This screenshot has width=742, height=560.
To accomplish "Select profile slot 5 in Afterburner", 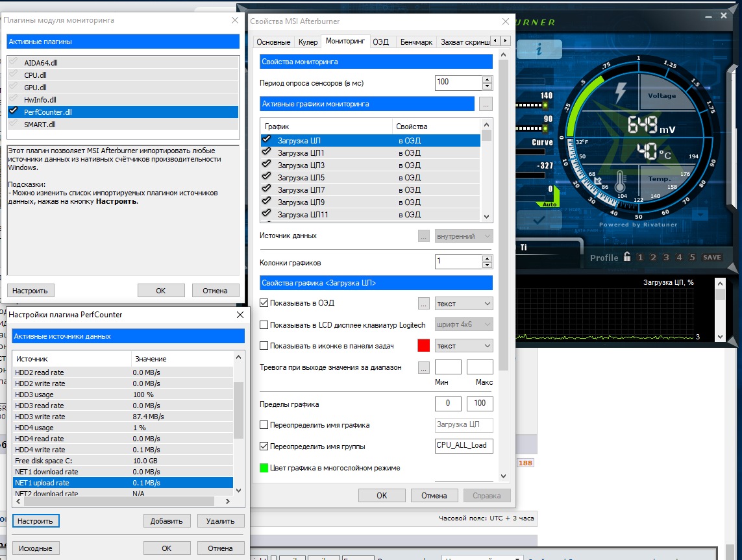I will [x=692, y=258].
